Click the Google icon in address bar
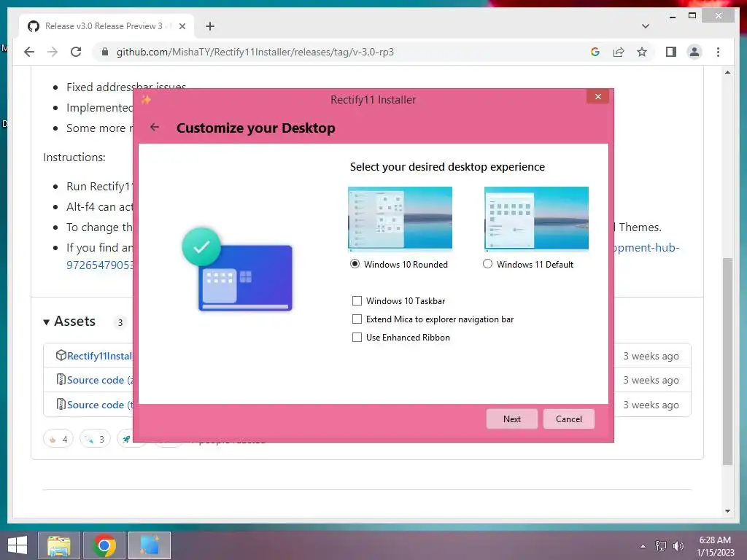Viewport: 747px width, 560px height. [x=595, y=52]
